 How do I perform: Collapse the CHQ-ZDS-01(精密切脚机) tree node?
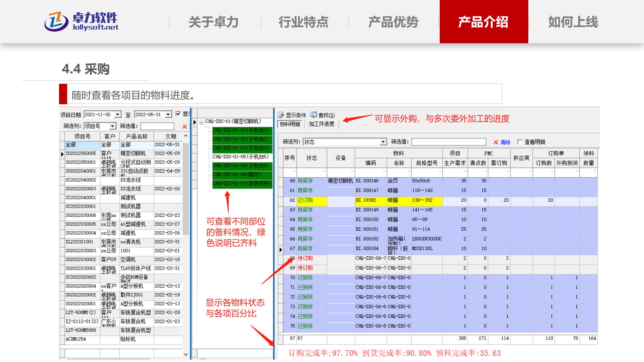tap(202, 122)
